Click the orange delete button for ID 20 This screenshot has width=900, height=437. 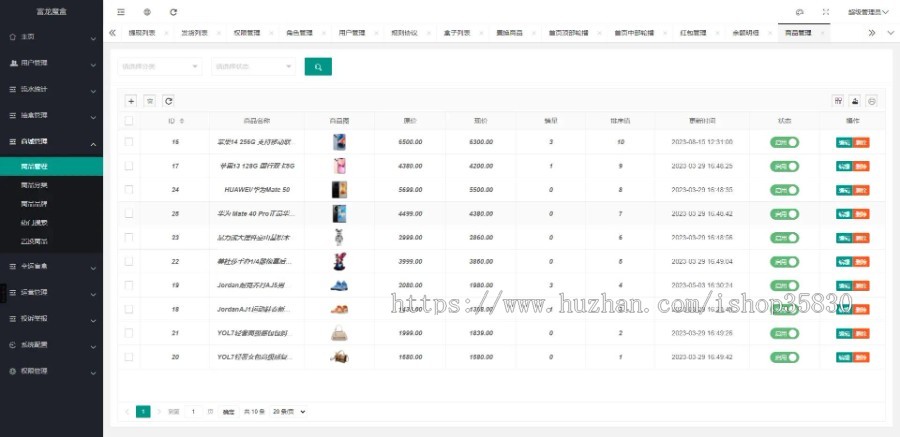(x=861, y=357)
